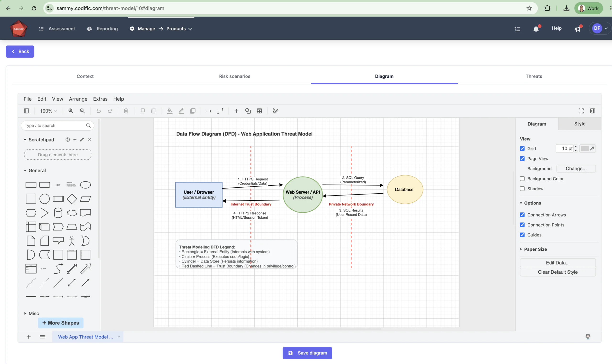Switch to the Style panel tab

[x=580, y=124]
